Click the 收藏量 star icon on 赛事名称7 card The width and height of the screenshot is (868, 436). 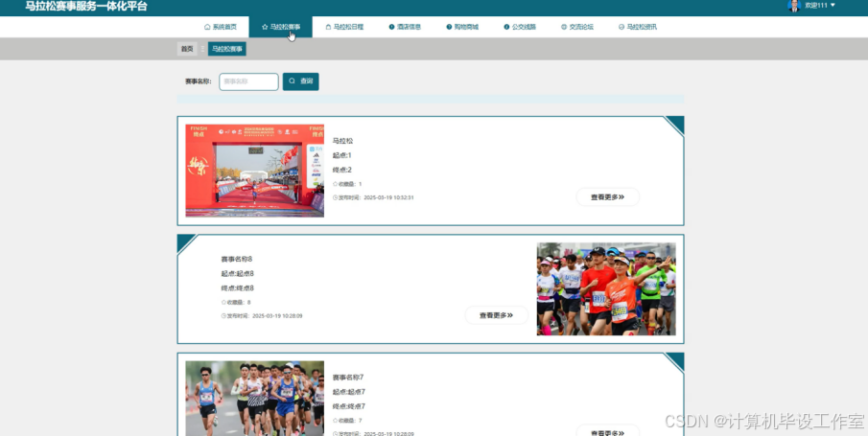[335, 421]
